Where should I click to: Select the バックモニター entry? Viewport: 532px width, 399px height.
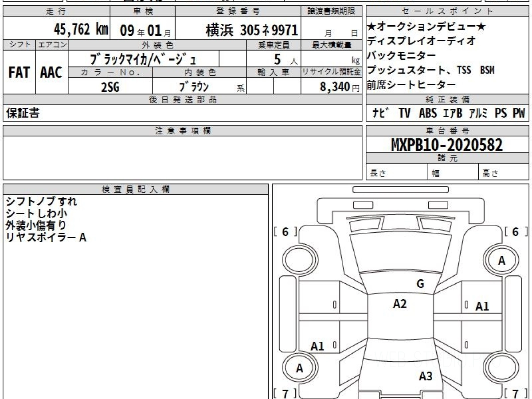tap(402, 55)
